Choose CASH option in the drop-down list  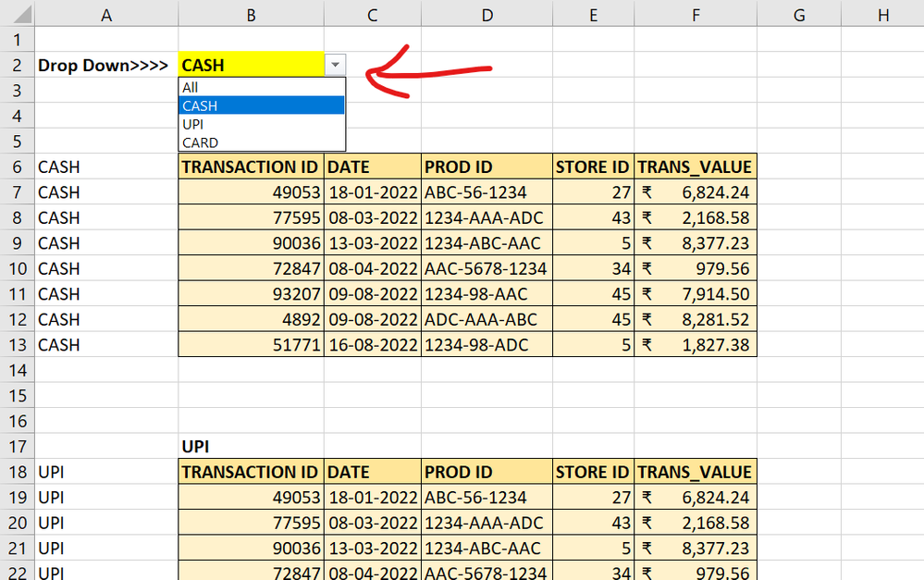[262, 105]
